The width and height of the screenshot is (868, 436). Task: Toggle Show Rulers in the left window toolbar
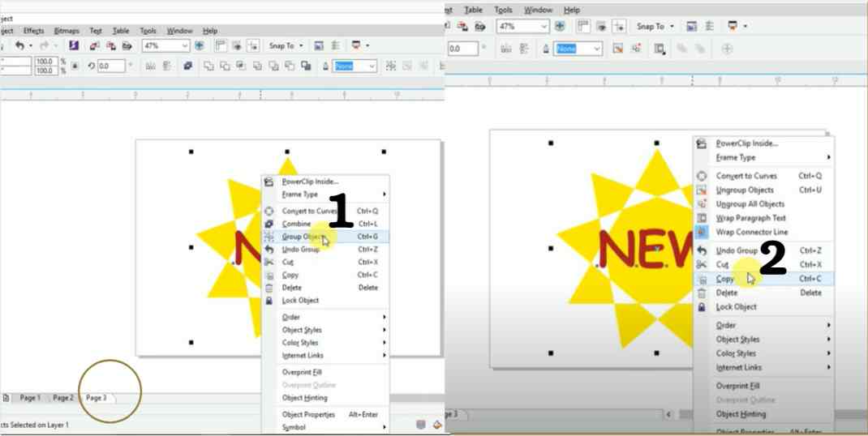coord(220,46)
